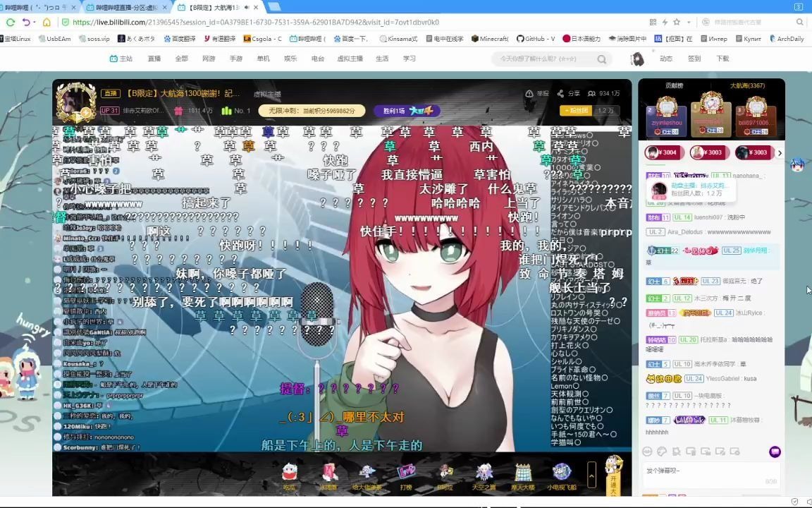
Task: Open 网游 category in the navigation
Action: [209, 59]
